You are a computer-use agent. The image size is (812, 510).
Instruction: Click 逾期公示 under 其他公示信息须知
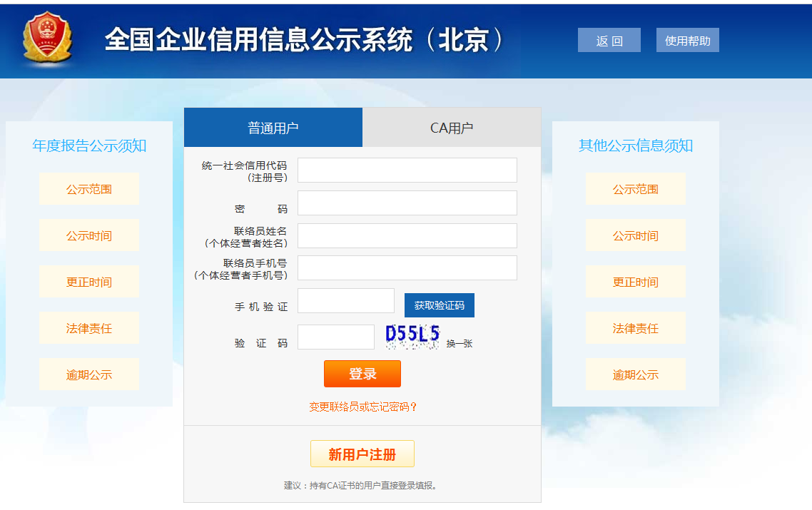pos(635,374)
